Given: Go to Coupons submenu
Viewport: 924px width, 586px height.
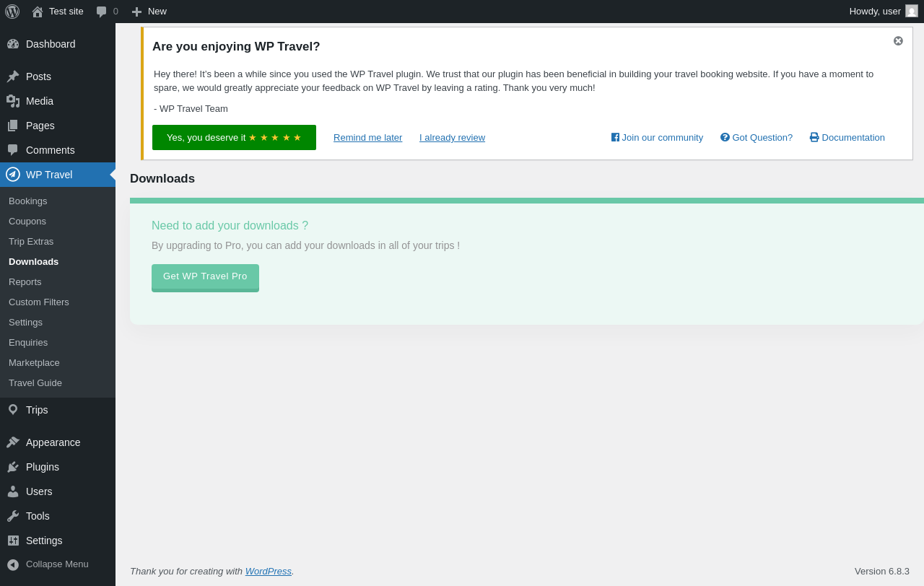Looking at the screenshot, I should click(x=58, y=222).
